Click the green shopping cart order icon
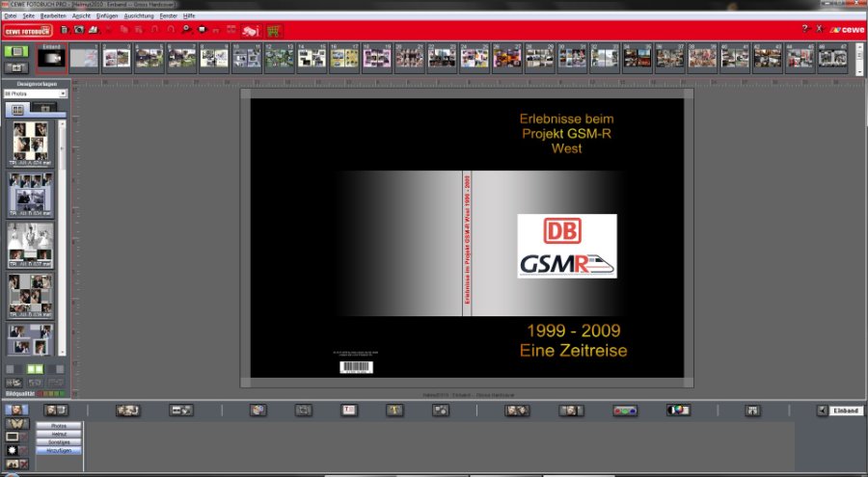The image size is (868, 477). tap(274, 31)
